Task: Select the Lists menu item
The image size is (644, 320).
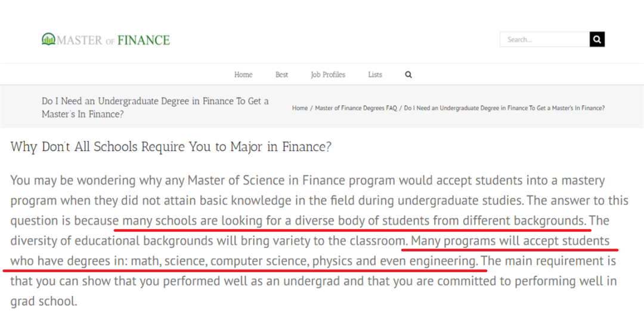Action: (x=375, y=75)
